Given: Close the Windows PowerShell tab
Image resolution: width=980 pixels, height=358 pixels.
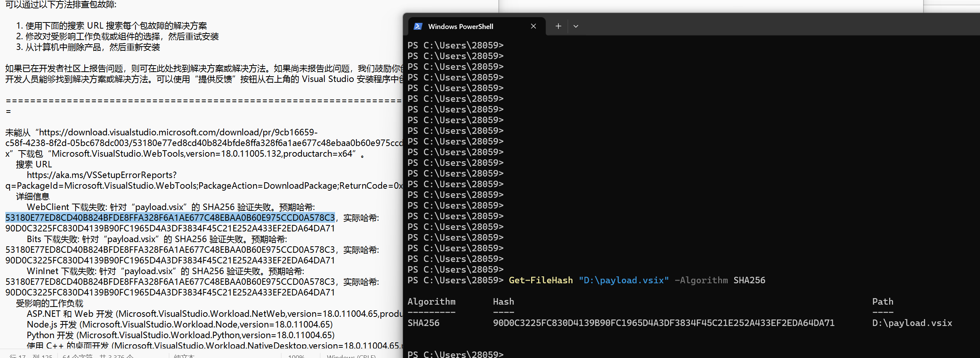Looking at the screenshot, I should 533,26.
